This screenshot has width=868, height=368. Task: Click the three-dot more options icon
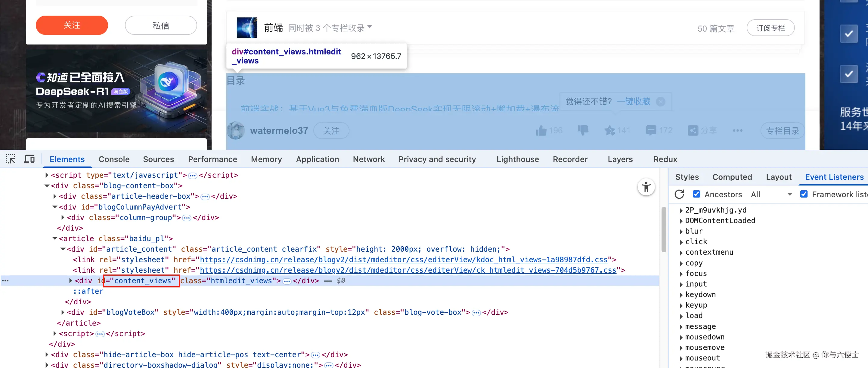pos(737,131)
